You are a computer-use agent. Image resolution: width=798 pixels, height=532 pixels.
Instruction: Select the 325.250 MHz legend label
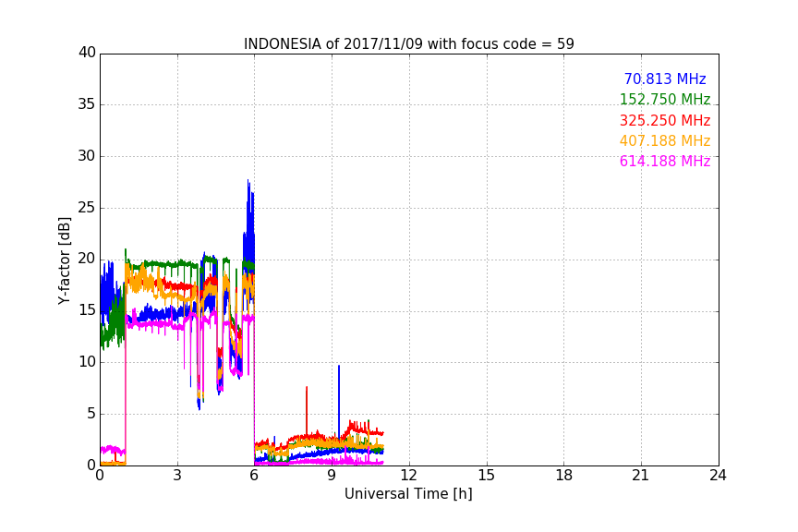[665, 120]
